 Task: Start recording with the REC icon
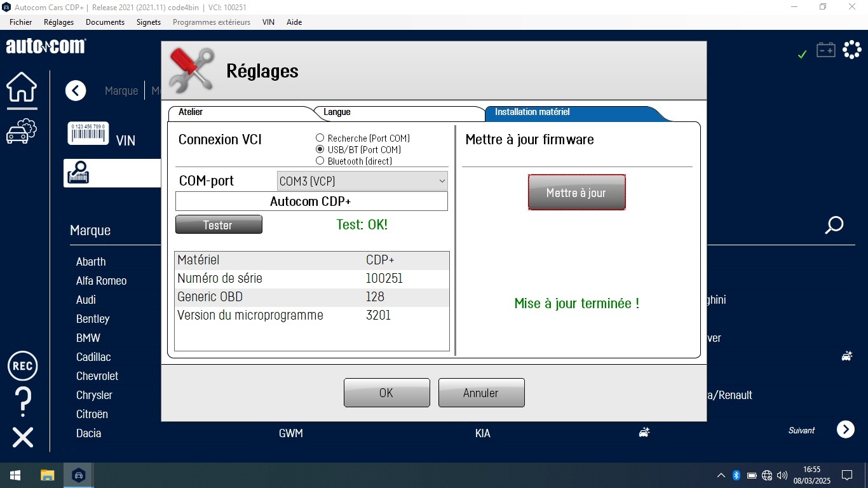tap(23, 366)
